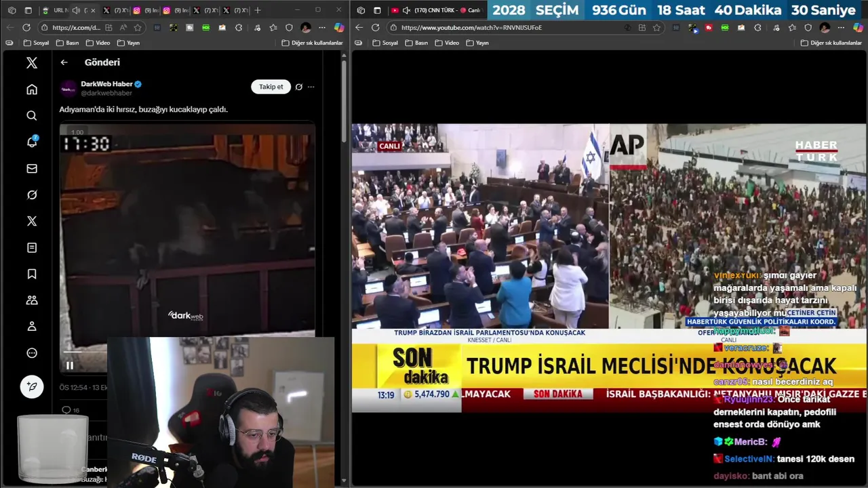Open the post's three-dot more menu
Viewport: 868px width, 488px height.
click(x=311, y=87)
